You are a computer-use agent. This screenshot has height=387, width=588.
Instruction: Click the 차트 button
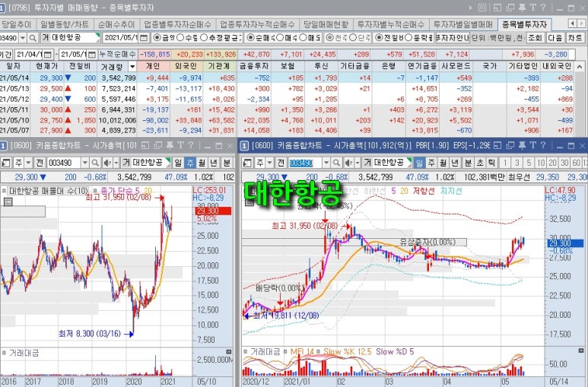[x=574, y=38]
